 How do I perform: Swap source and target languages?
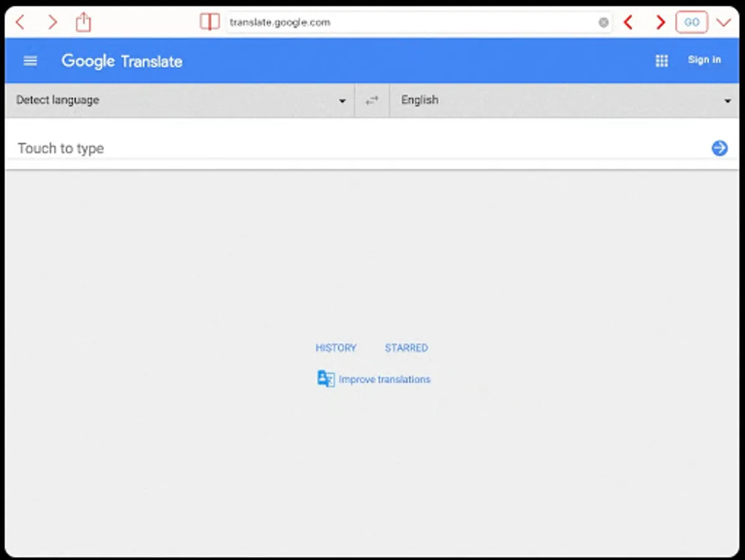[372, 100]
